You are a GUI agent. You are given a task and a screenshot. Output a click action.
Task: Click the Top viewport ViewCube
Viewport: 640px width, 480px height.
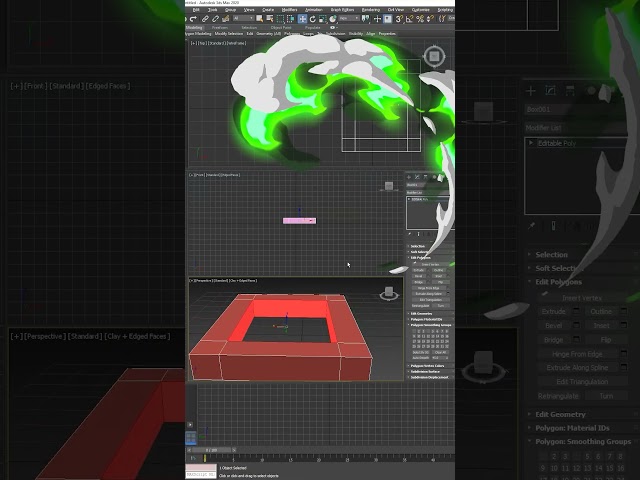tap(434, 56)
